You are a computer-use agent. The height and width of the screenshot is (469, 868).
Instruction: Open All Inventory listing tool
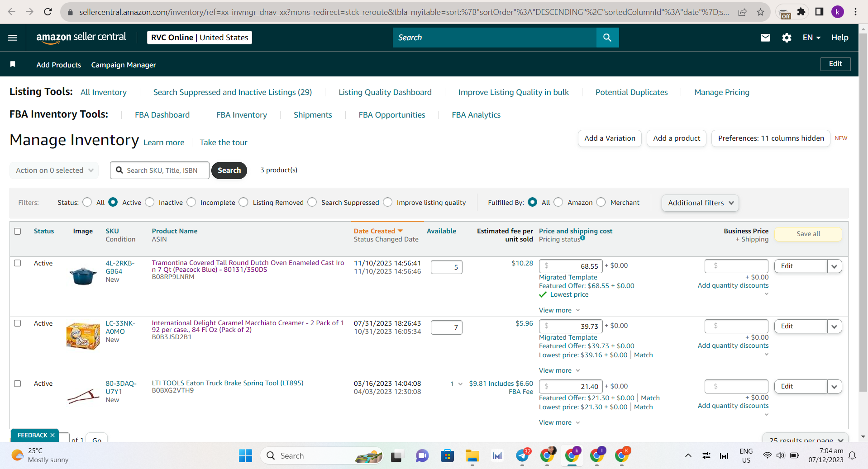104,92
